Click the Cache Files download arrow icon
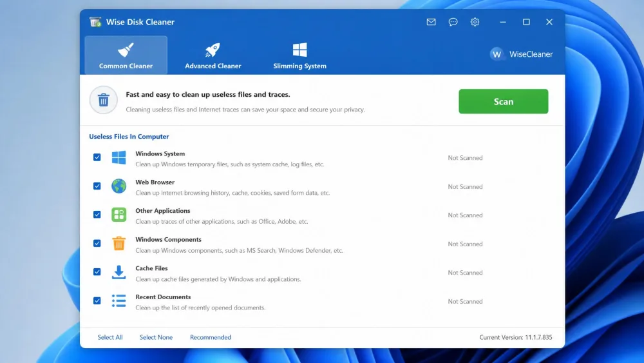 pos(118,272)
